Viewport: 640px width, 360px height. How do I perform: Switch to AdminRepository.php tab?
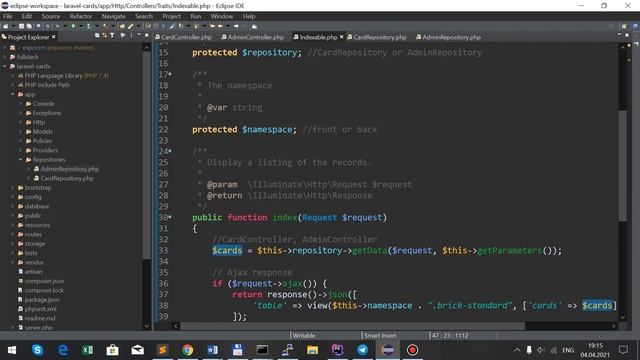[449, 37]
